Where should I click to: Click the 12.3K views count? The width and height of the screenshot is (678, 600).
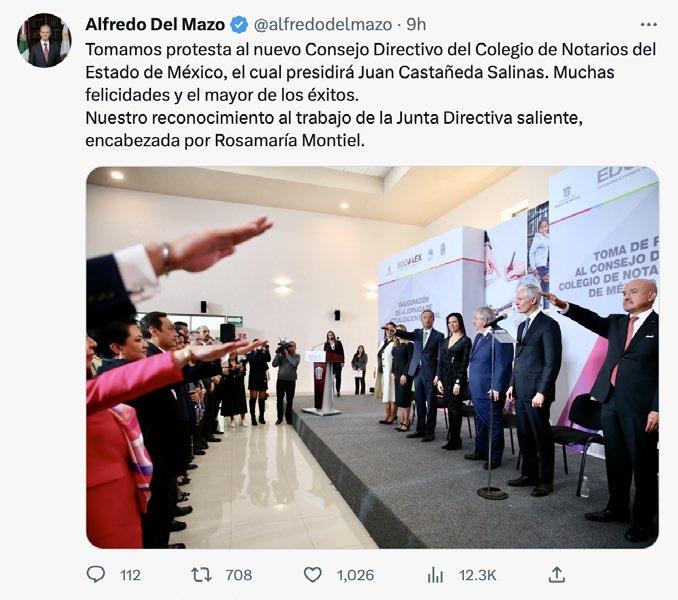tap(478, 575)
